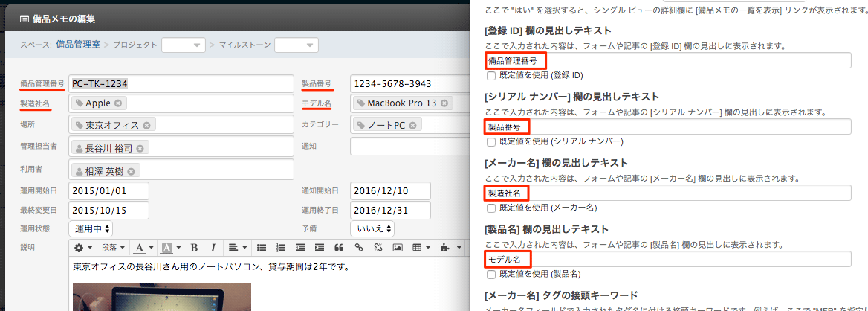The height and width of the screenshot is (311, 868).
Task: Insert a bulleted list
Action: 261,247
